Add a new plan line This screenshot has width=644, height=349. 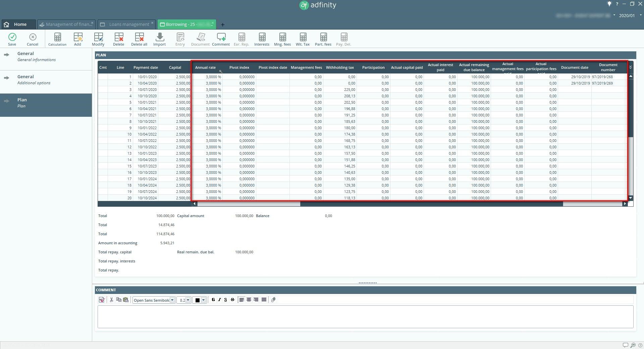pos(78,39)
